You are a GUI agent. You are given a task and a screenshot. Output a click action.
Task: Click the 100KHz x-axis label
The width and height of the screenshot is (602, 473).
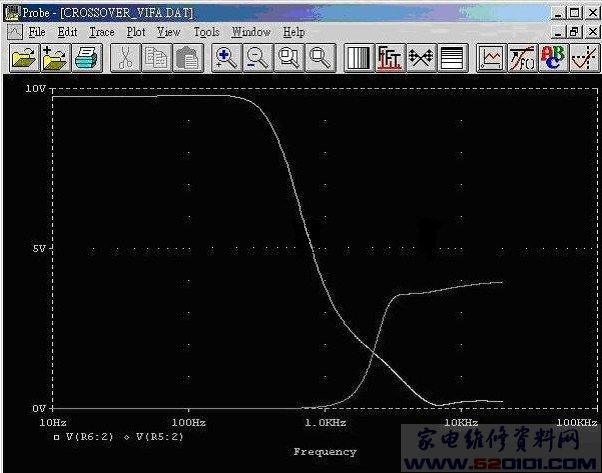click(x=577, y=423)
